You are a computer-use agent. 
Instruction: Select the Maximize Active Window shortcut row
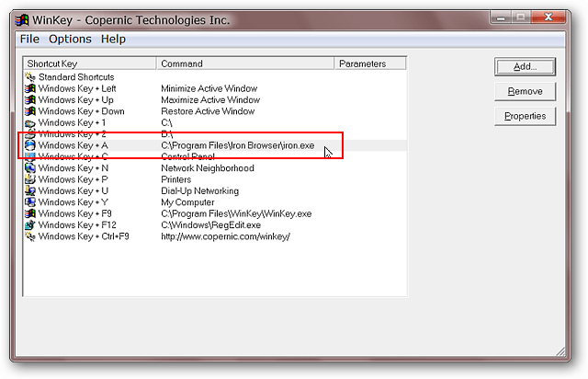click(215, 100)
